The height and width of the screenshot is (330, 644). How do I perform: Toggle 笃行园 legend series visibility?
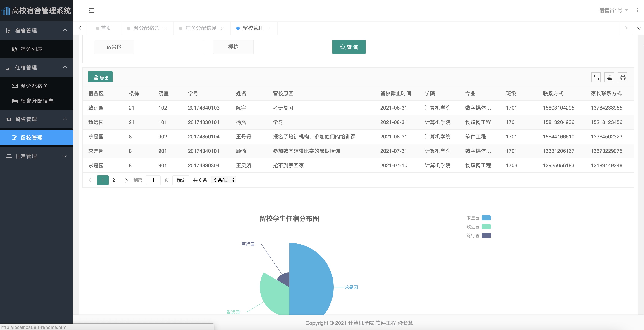coord(486,236)
